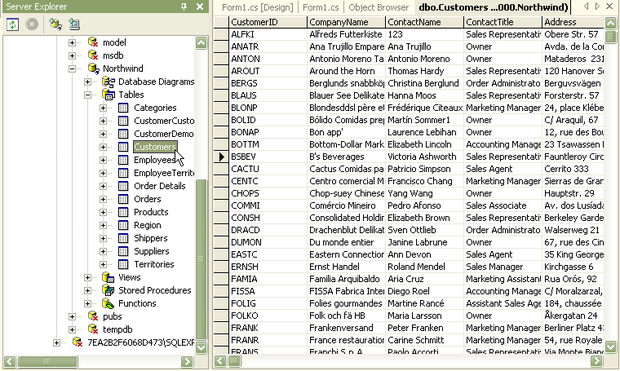Screen dimensions: 620x371
Task: Click the Territories table icon
Action: point(123,264)
